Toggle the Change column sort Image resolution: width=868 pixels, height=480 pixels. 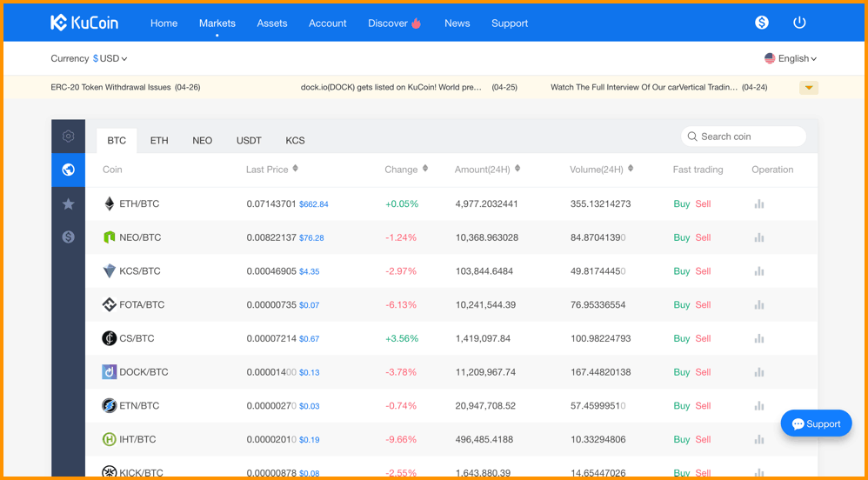tap(425, 169)
